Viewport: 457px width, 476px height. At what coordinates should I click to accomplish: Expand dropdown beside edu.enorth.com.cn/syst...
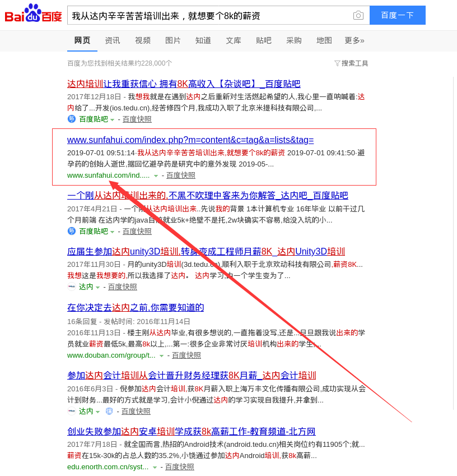click(155, 467)
